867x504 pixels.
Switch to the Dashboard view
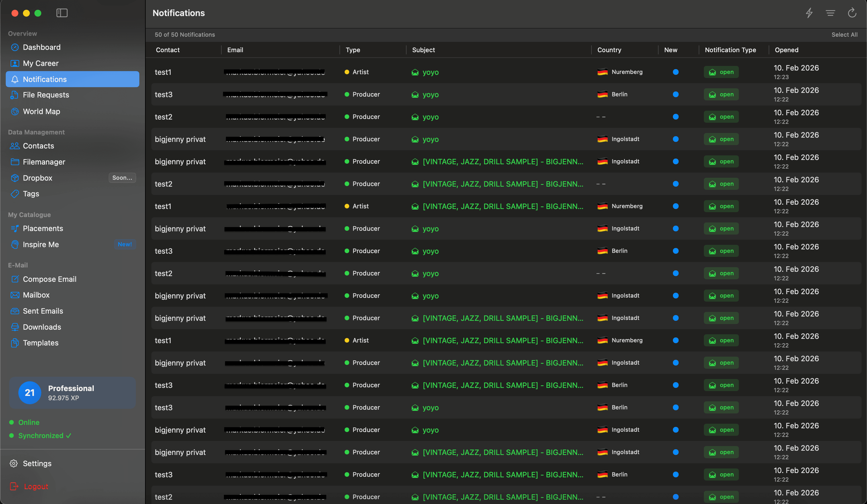coord(42,47)
